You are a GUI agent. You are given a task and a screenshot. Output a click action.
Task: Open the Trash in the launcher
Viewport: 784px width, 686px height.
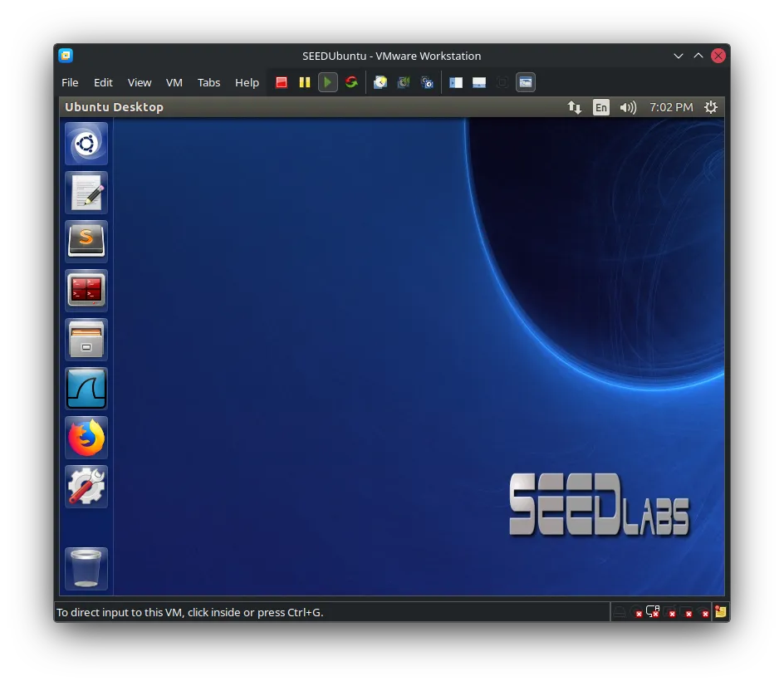(x=86, y=569)
